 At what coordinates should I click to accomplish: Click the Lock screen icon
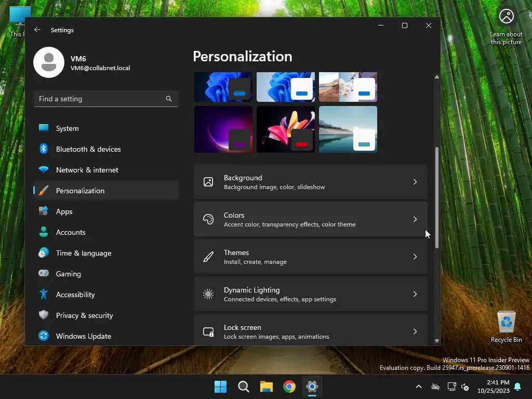208,331
